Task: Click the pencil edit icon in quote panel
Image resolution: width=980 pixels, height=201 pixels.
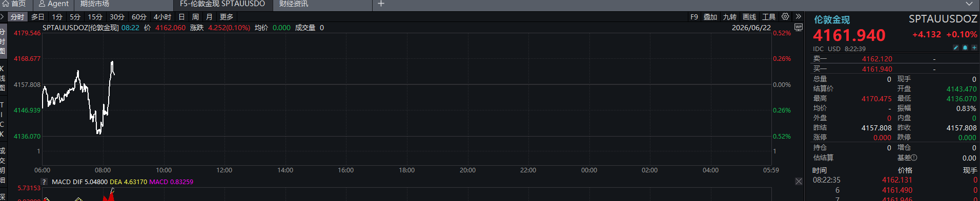Action: pyautogui.click(x=955, y=48)
